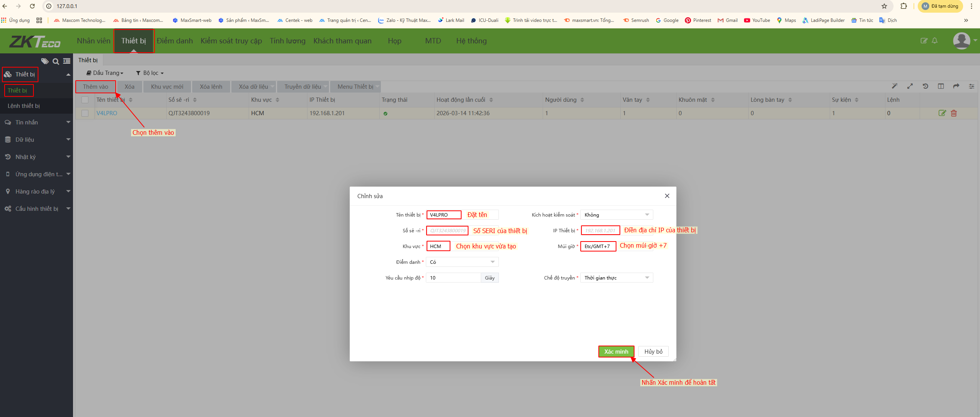This screenshot has width=980, height=417.
Task: Click the column layout icon
Action: pyautogui.click(x=941, y=86)
